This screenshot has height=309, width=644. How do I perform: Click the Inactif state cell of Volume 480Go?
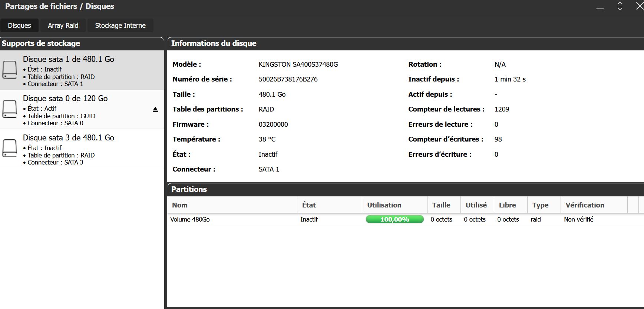(x=309, y=219)
